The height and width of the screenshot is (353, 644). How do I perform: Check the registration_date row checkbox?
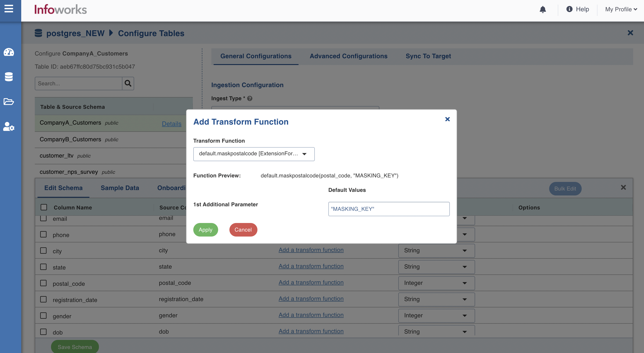click(x=44, y=299)
